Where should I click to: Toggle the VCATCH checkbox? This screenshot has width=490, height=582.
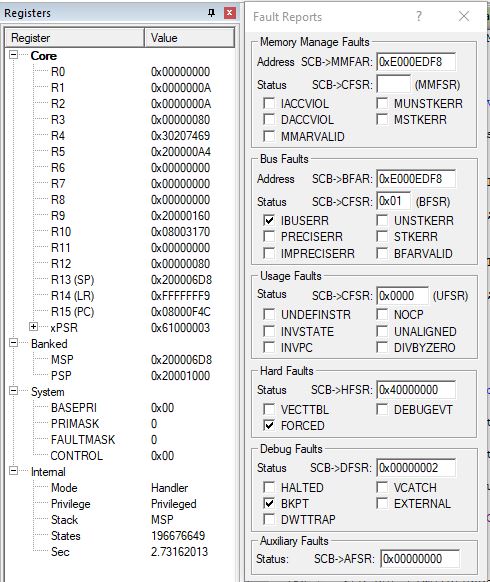pos(382,487)
